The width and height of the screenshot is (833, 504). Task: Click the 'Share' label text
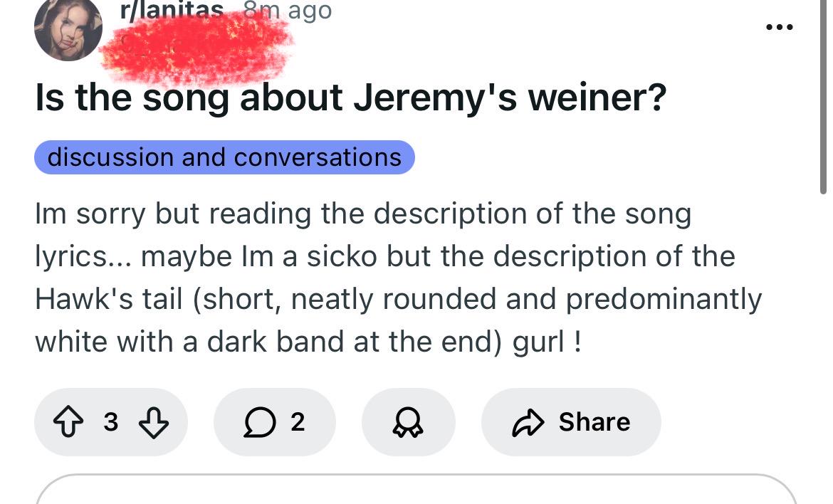pyautogui.click(x=594, y=421)
